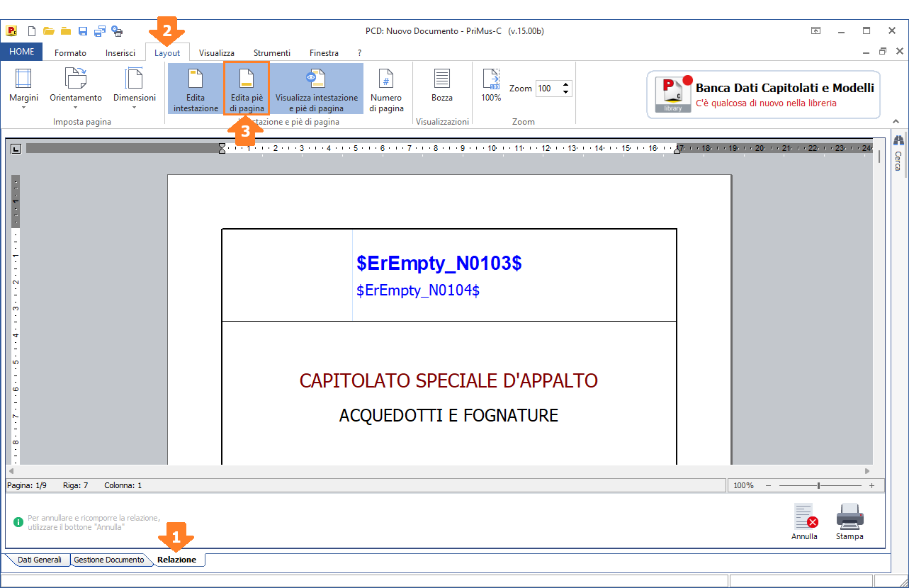The width and height of the screenshot is (909, 588).
Task: Insert page number with Numero di pagina
Action: (386, 88)
